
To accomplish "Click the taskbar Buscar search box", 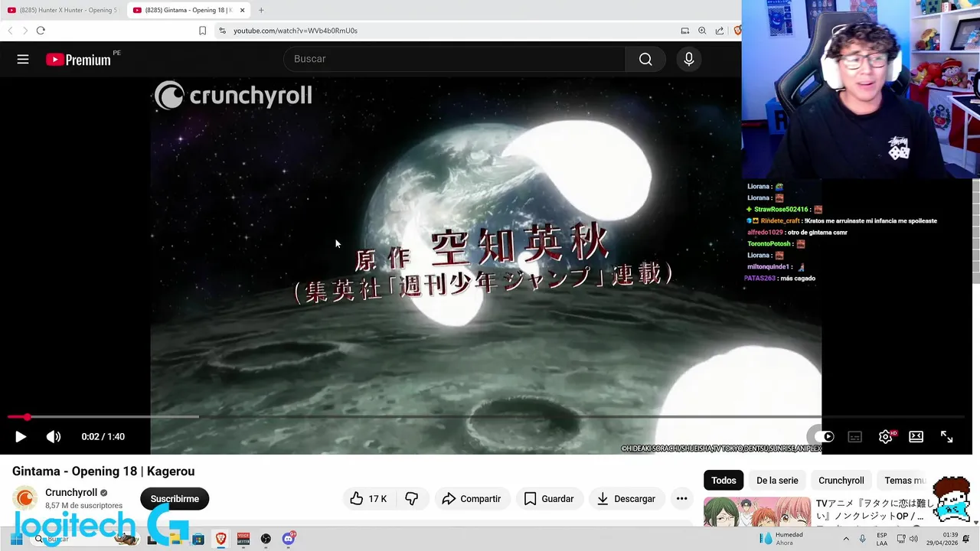I will tap(84, 539).
